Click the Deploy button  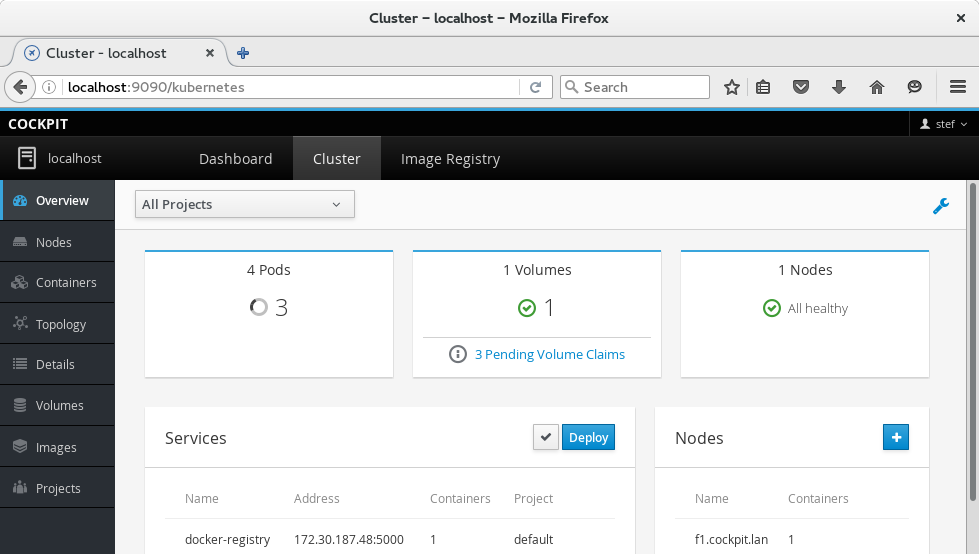coord(588,437)
